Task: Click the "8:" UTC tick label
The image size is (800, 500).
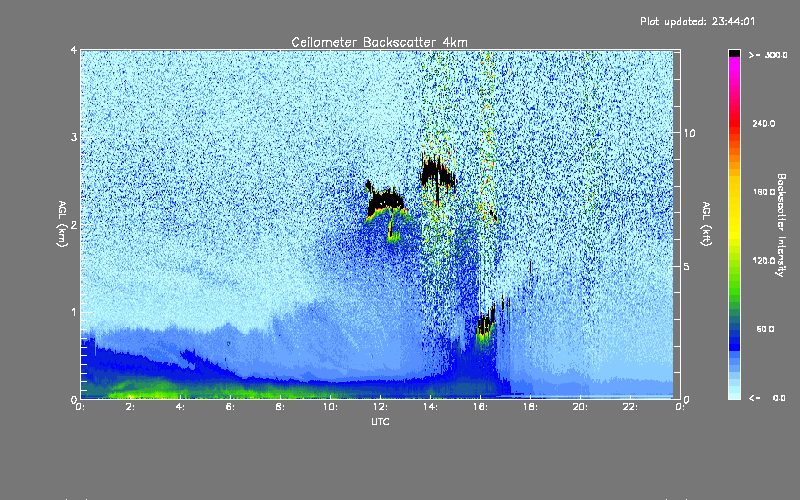Action: coord(280,407)
